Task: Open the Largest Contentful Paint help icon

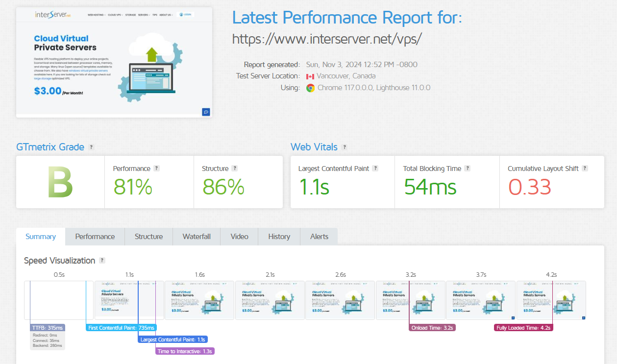Action: tap(375, 168)
